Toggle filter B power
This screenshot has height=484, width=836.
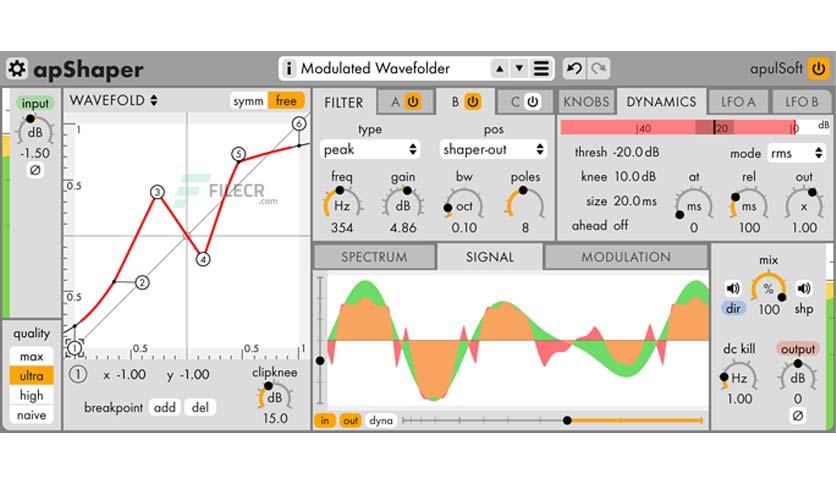coord(472,101)
